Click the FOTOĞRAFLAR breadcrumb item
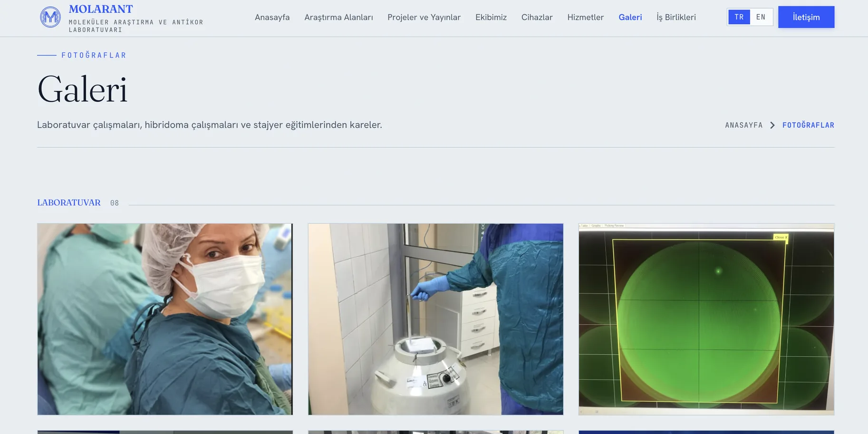Viewport: 868px width, 434px height. (x=808, y=125)
